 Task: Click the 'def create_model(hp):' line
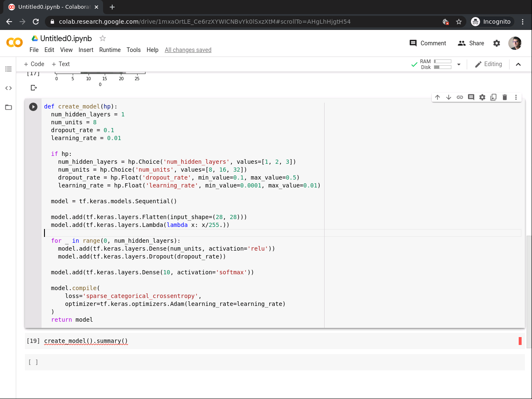coord(81,106)
